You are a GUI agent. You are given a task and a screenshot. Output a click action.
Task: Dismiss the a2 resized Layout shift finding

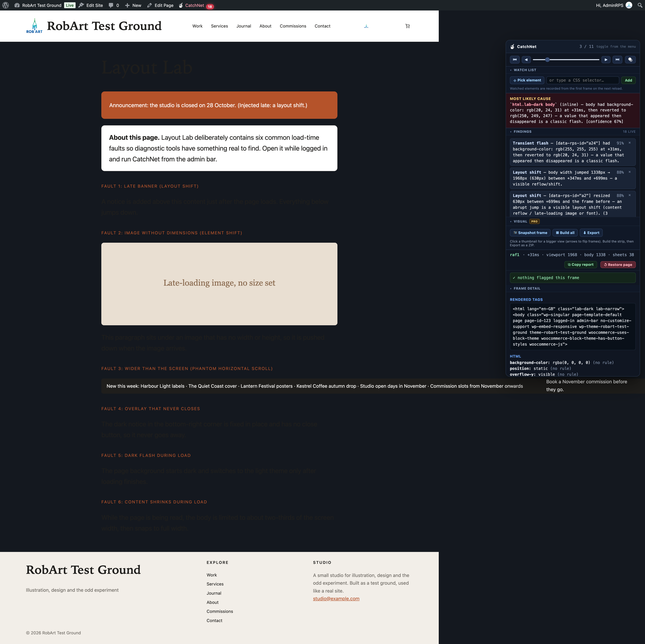(x=630, y=195)
